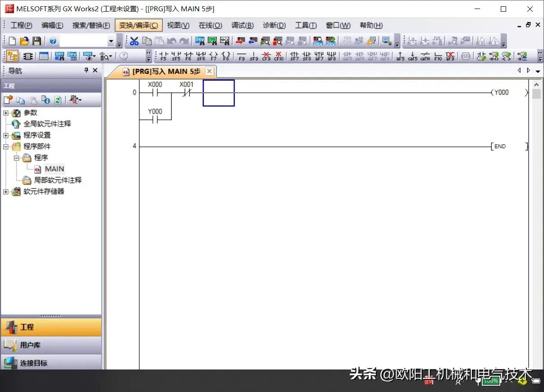Select the horizontal line F9 tool
544x392 pixels.
pos(242,56)
